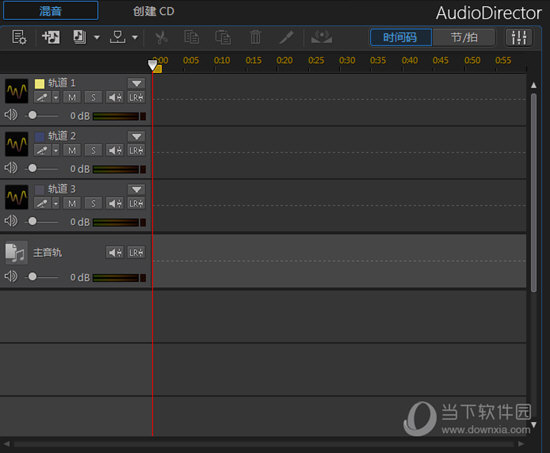Click the volume envelope icon on 轨道 2
Image resolution: width=550 pixels, height=453 pixels.
(x=115, y=150)
